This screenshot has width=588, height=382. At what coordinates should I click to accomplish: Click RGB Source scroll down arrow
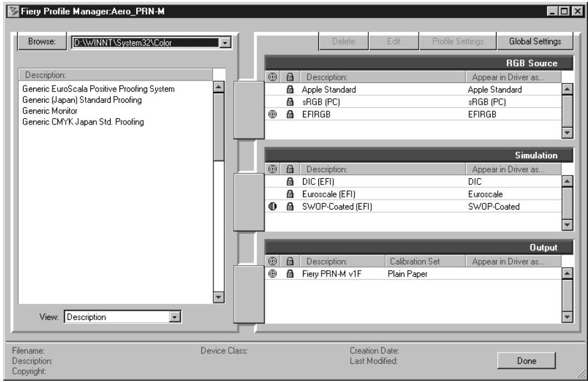pos(568,133)
